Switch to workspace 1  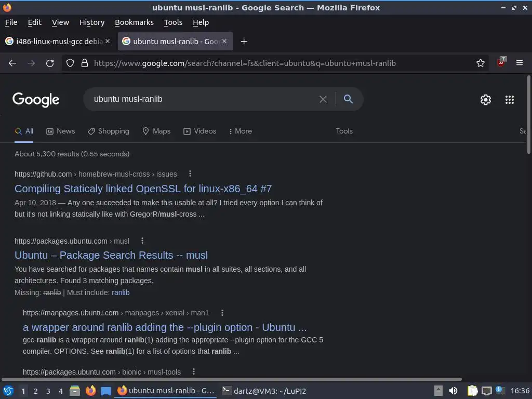pos(23,391)
